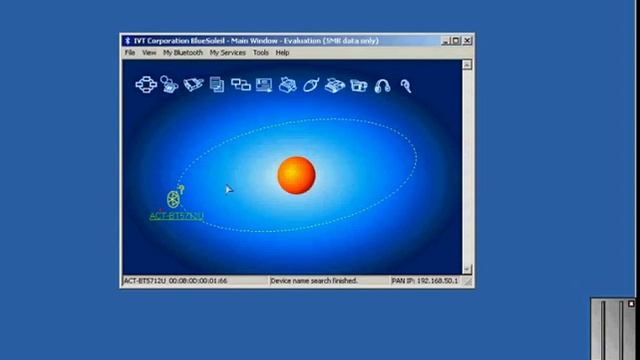This screenshot has width=640, height=360.
Task: Open the My Services menu
Action: (227, 53)
